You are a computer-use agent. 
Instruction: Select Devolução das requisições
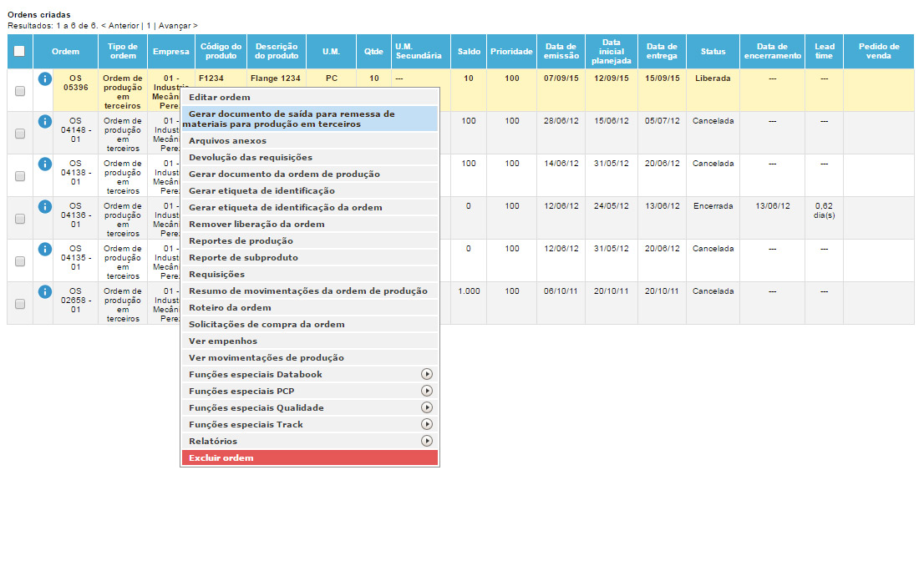point(310,157)
